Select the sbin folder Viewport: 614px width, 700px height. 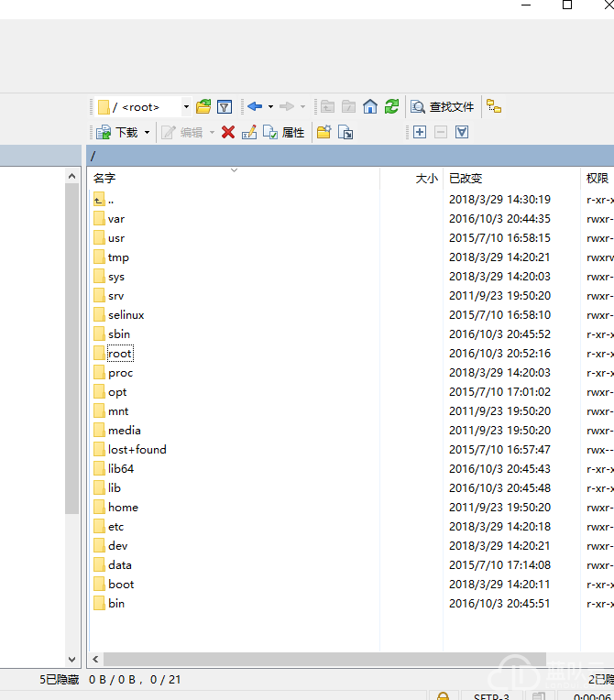tap(112, 334)
